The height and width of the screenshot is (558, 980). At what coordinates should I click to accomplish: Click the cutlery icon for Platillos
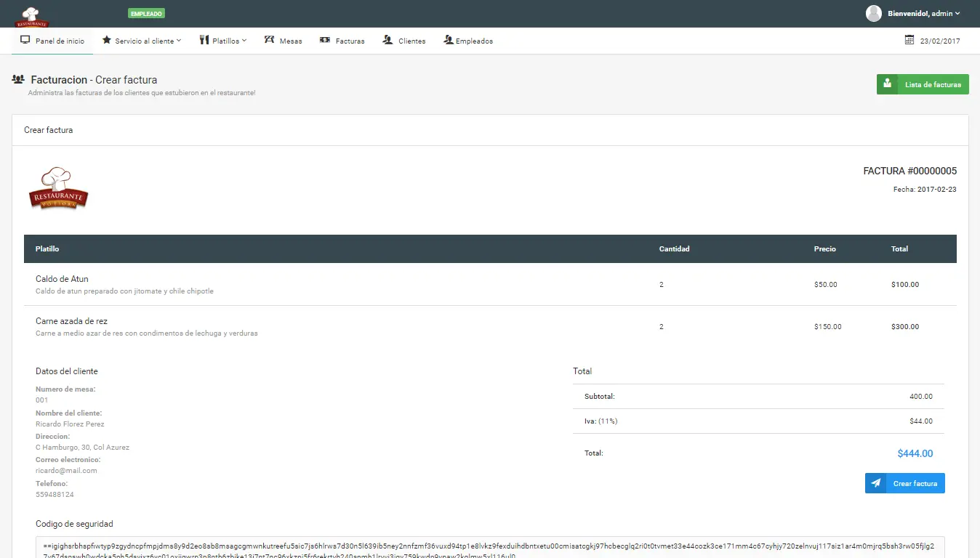204,40
